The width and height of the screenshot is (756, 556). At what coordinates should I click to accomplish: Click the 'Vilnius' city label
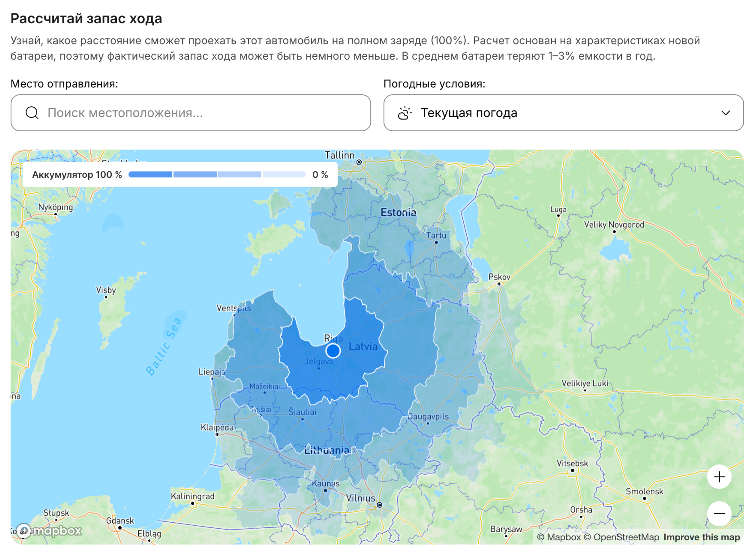360,498
